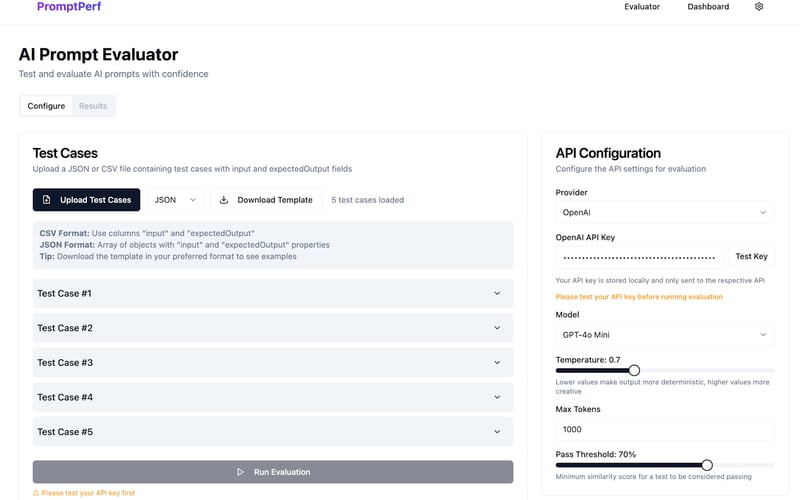
Task: Click the 'Tip: Download the template' line
Action: tap(168, 257)
